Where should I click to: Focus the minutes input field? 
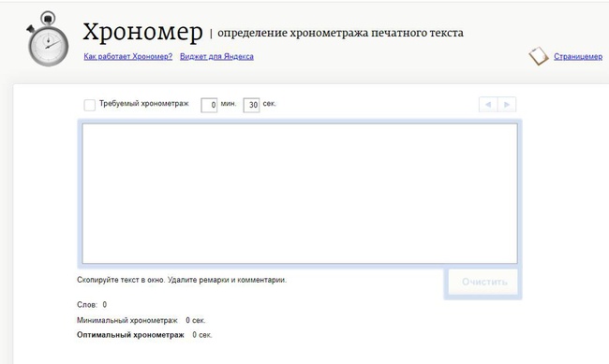[209, 105]
